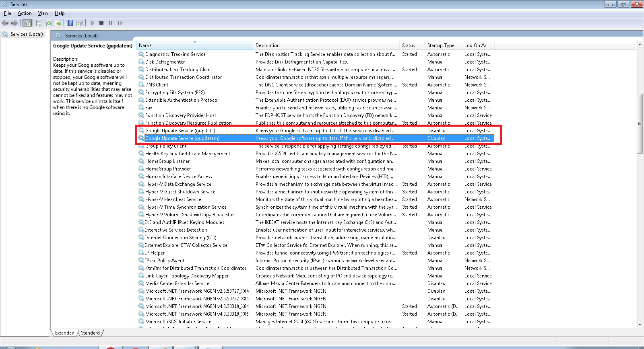
Task: Select KtmRm for Distributed Transaction Coordinator
Action: 196,268
